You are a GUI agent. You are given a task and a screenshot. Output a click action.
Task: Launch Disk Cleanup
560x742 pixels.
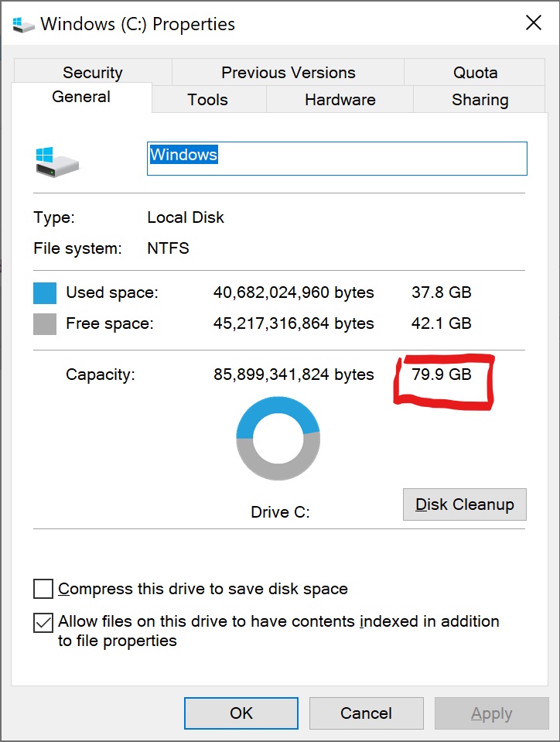464,504
